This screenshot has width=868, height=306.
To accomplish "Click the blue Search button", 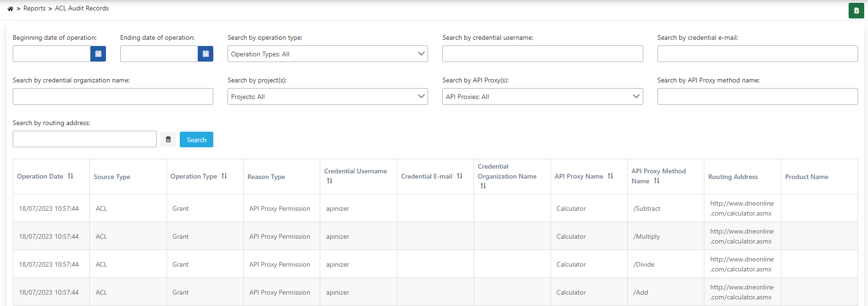I will [196, 140].
